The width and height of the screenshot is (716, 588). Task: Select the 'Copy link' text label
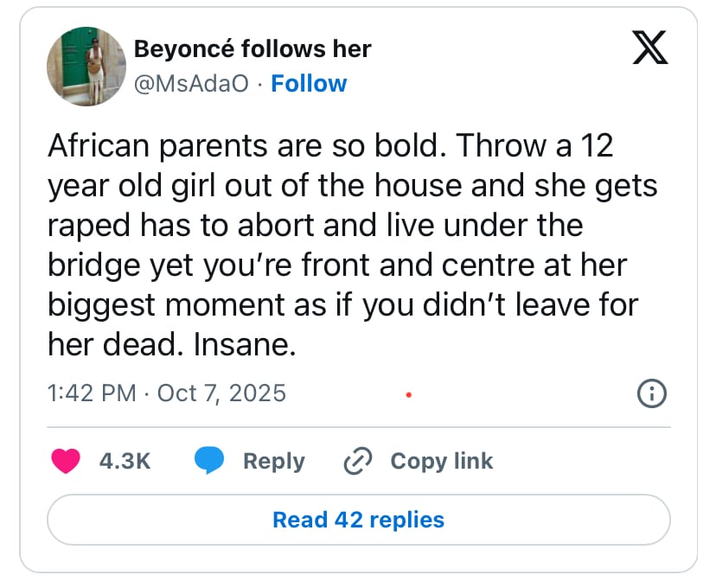coord(441,462)
